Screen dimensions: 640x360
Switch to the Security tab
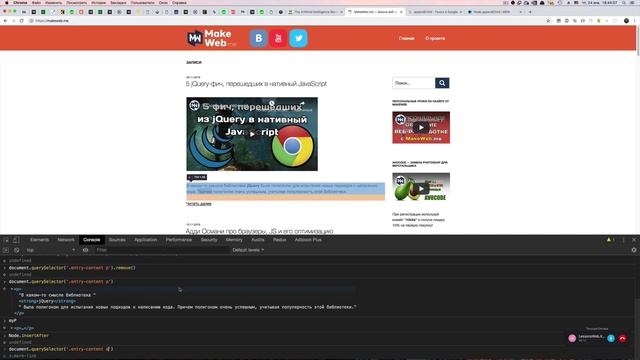pos(209,240)
